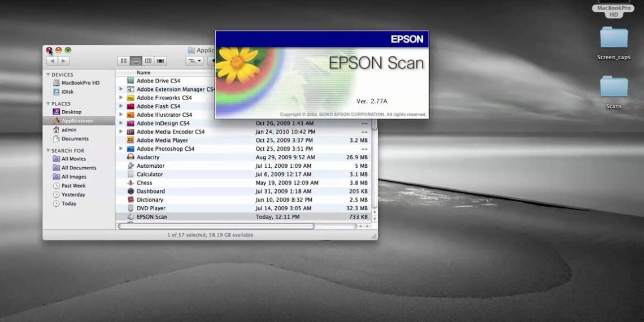Collapse the PLACES sidebar section
Viewport: 644px width, 322px height.
pyautogui.click(x=48, y=103)
